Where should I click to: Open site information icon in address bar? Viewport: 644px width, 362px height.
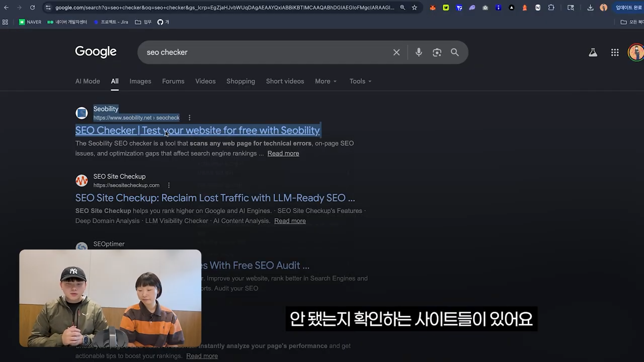(x=48, y=8)
